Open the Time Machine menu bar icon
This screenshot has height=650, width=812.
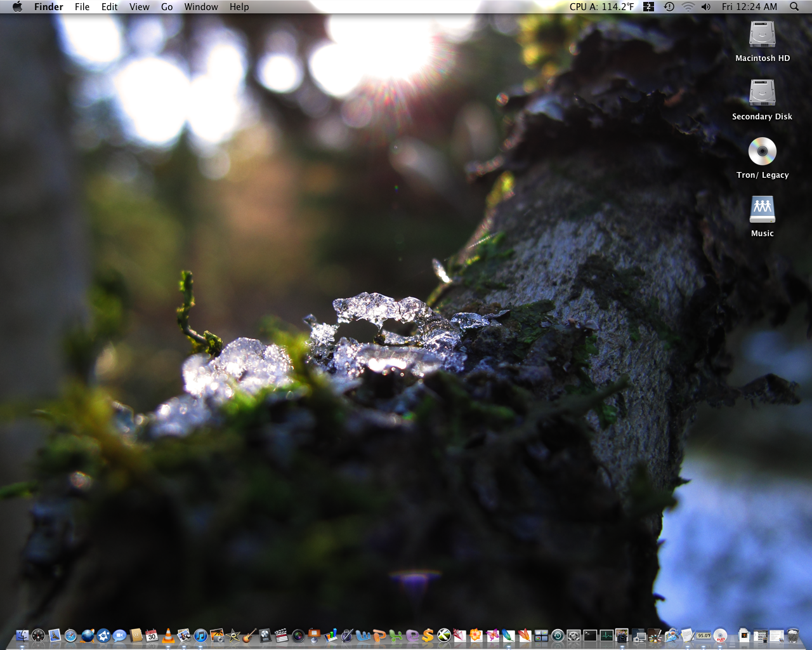point(669,7)
